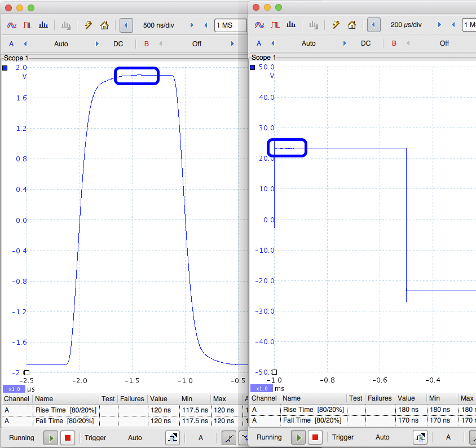Open channel A options in left window

(x=11, y=44)
